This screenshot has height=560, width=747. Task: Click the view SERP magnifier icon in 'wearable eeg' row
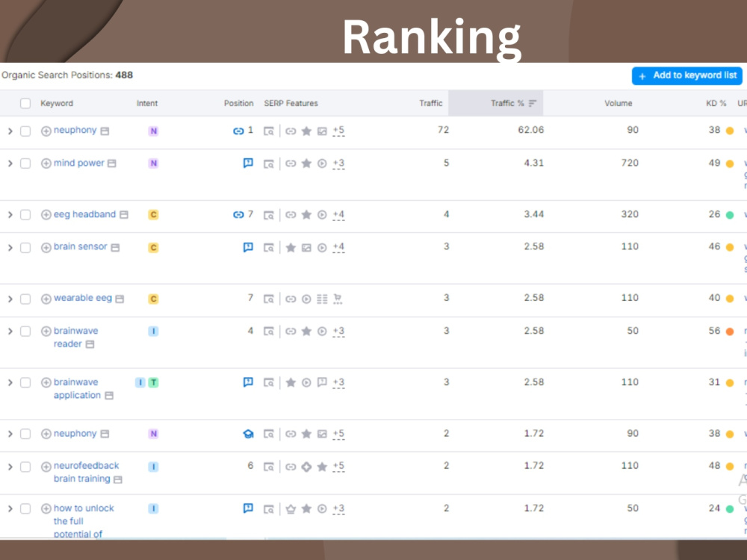pyautogui.click(x=269, y=299)
